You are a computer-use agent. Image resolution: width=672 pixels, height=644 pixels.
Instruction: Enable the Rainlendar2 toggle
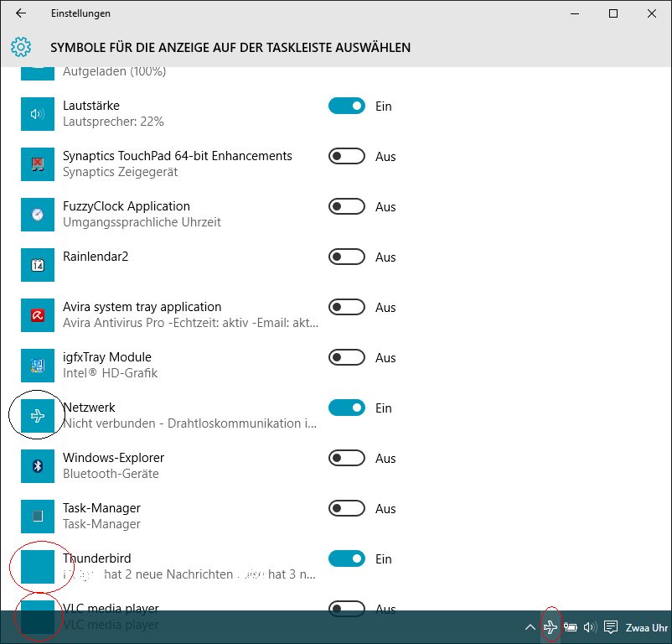coord(347,257)
